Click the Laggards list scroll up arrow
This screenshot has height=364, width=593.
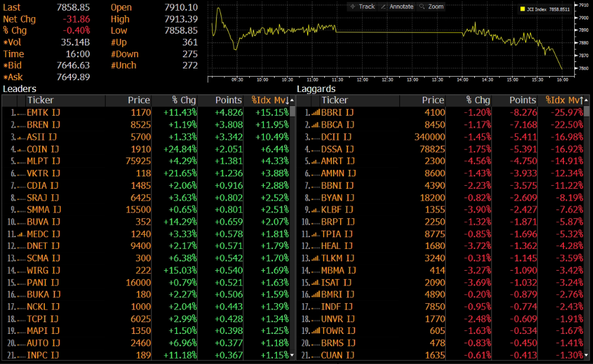point(586,100)
